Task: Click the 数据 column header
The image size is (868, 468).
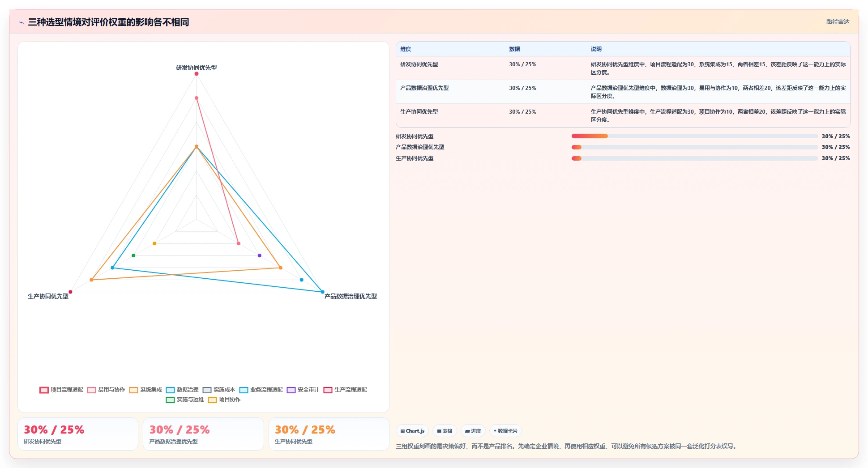Action: pos(514,49)
